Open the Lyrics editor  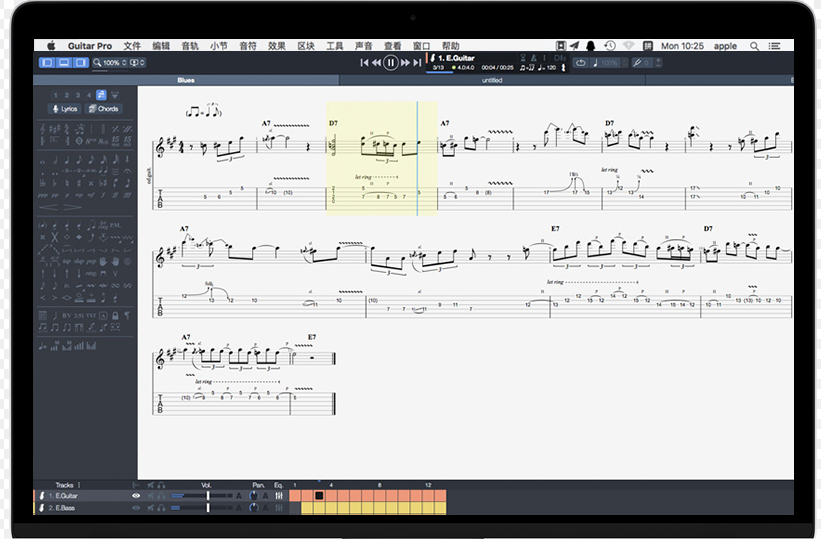[x=65, y=109]
